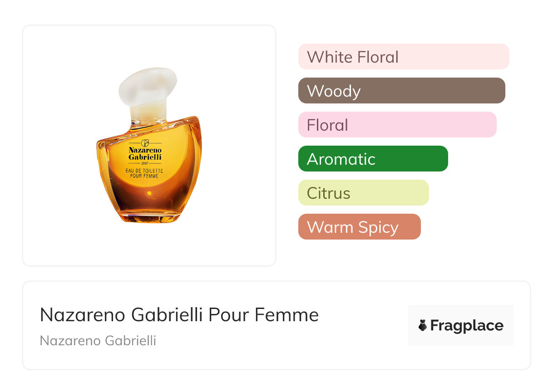Choose the pink Floral accord bar
553x392 pixels.
pyautogui.click(x=397, y=125)
